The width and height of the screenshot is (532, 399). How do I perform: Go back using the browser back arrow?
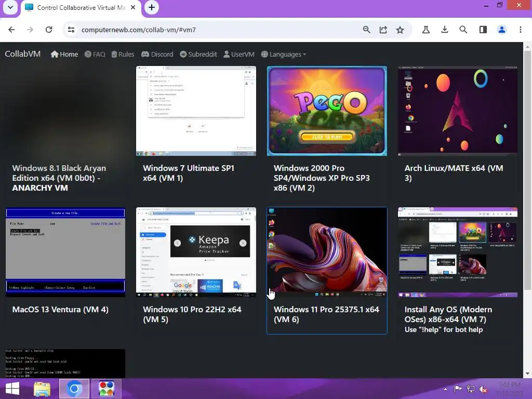(11, 30)
